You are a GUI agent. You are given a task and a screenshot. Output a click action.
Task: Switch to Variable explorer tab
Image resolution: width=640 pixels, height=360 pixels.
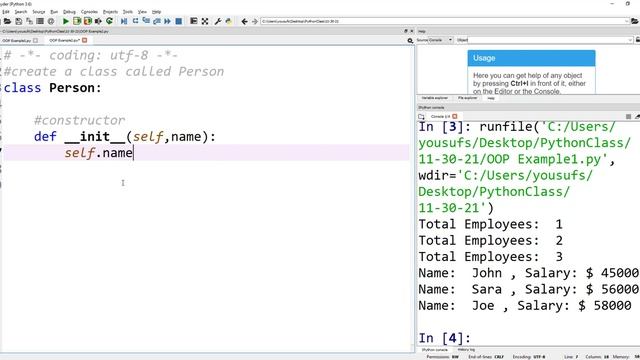point(435,98)
